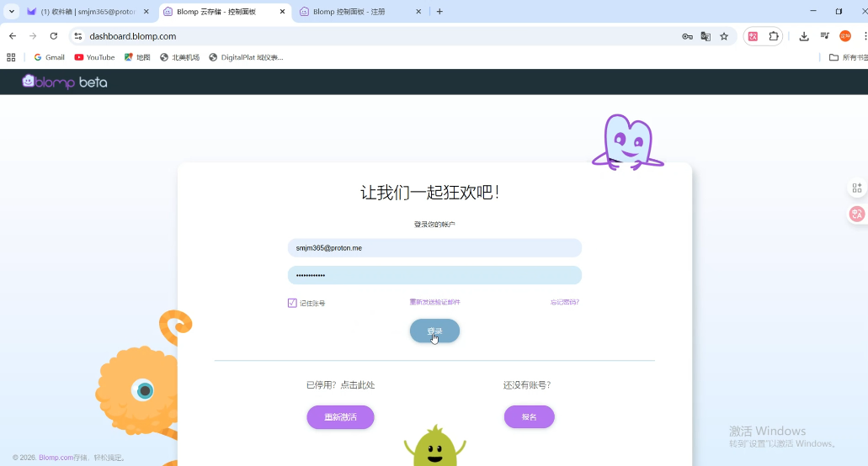This screenshot has height=466, width=868.
Task: Close the Blomp 注册 tab
Action: tap(418, 12)
